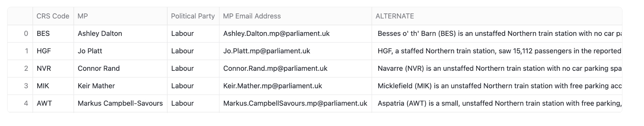The height and width of the screenshot is (126, 644).
Task: Select the Markus Campbell-Savours cell
Action: pos(120,104)
